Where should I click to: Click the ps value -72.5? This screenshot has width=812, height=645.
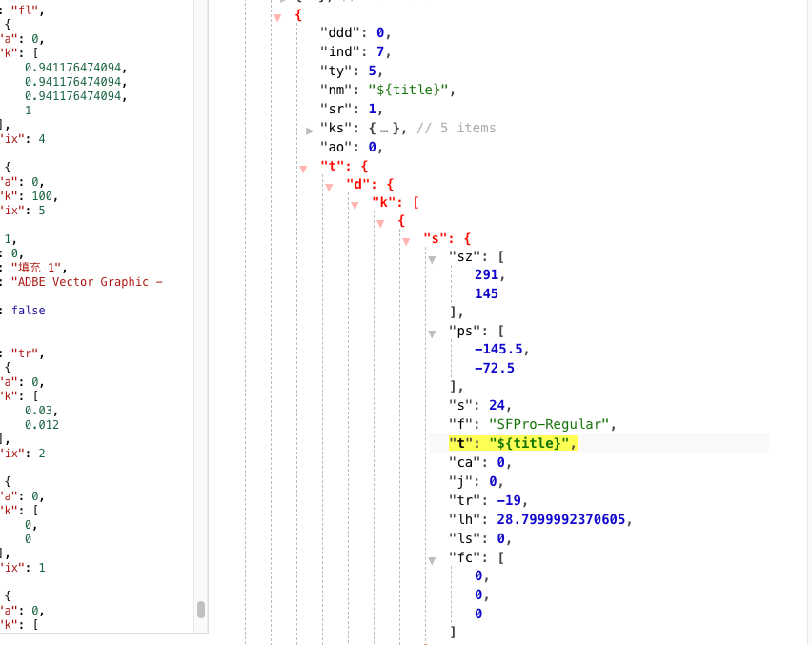[x=495, y=368]
